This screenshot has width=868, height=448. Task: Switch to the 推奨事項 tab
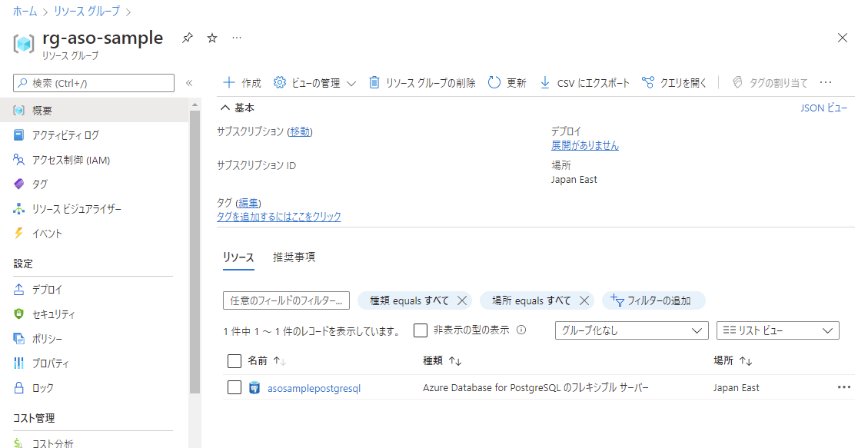pos(294,257)
